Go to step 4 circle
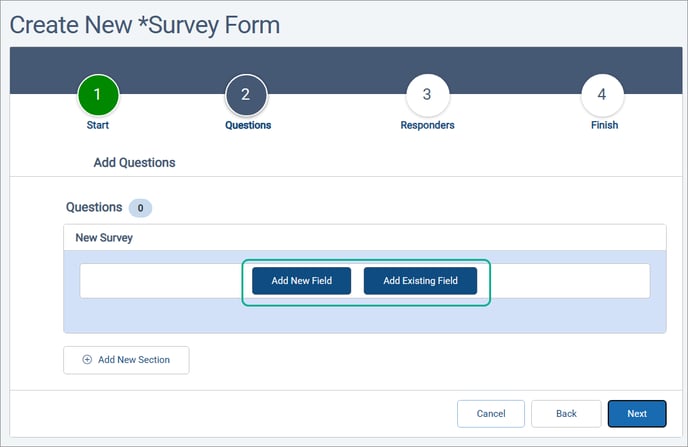Image resolution: width=688 pixels, height=447 pixels. click(602, 96)
